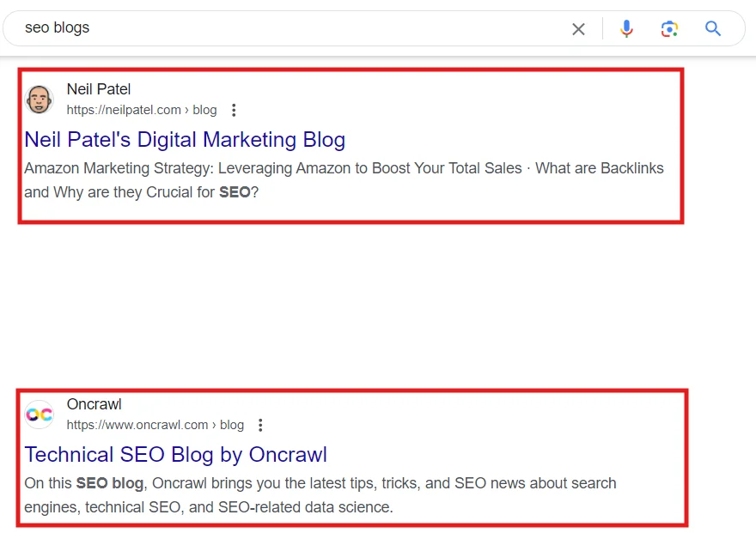Click the "Oncrawl" site name
Viewport: 756px width, 533px height.
pos(94,404)
